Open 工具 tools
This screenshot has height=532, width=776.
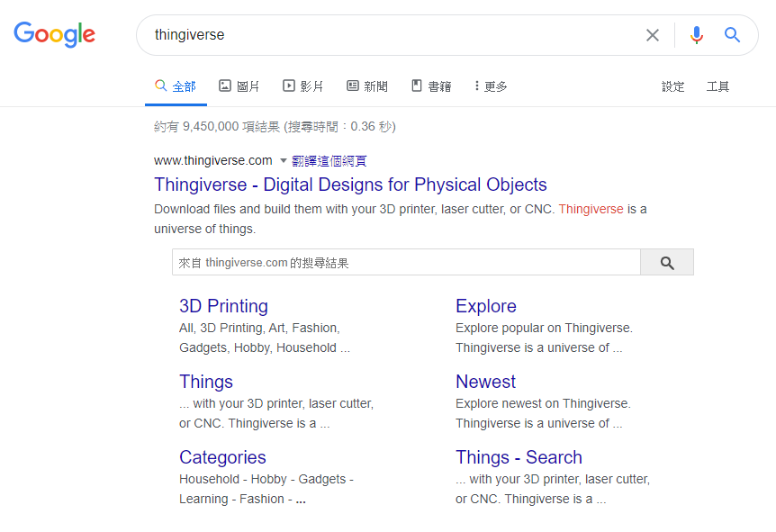tap(717, 86)
